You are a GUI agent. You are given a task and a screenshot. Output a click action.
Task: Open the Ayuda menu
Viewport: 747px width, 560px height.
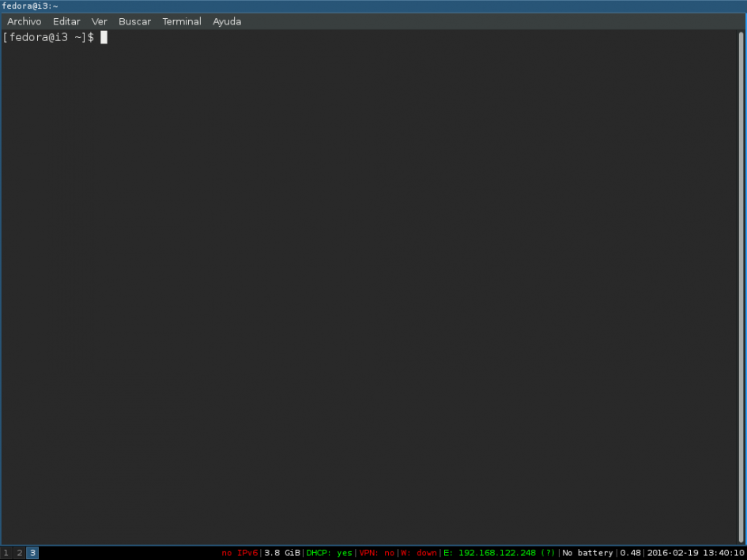[227, 21]
